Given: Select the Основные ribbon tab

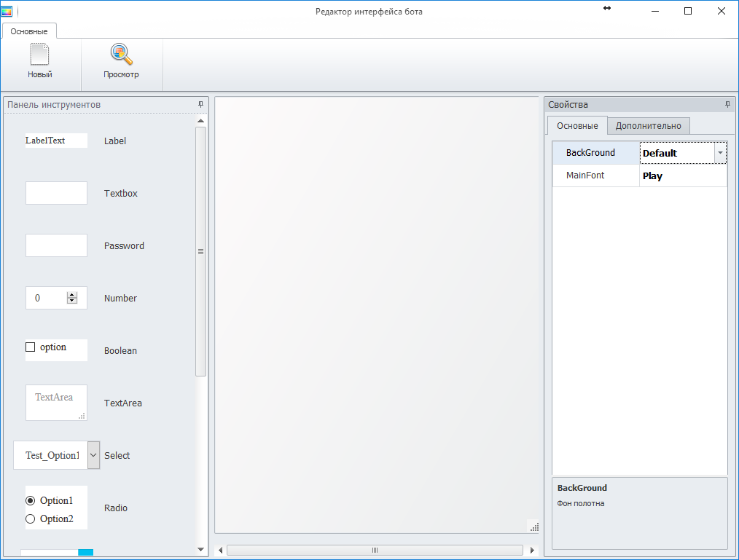Looking at the screenshot, I should pyautogui.click(x=29, y=31).
